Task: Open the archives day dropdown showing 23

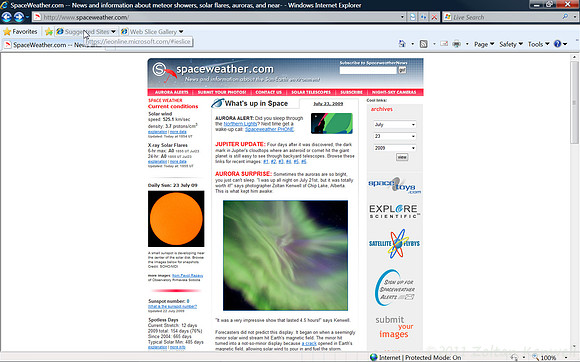Action: click(x=394, y=136)
